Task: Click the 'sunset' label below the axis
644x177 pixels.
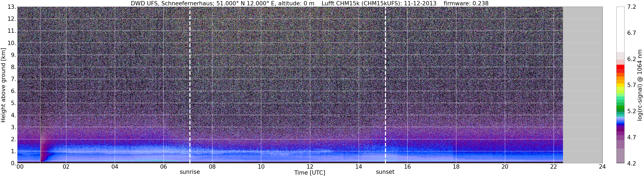Action: pos(385,172)
